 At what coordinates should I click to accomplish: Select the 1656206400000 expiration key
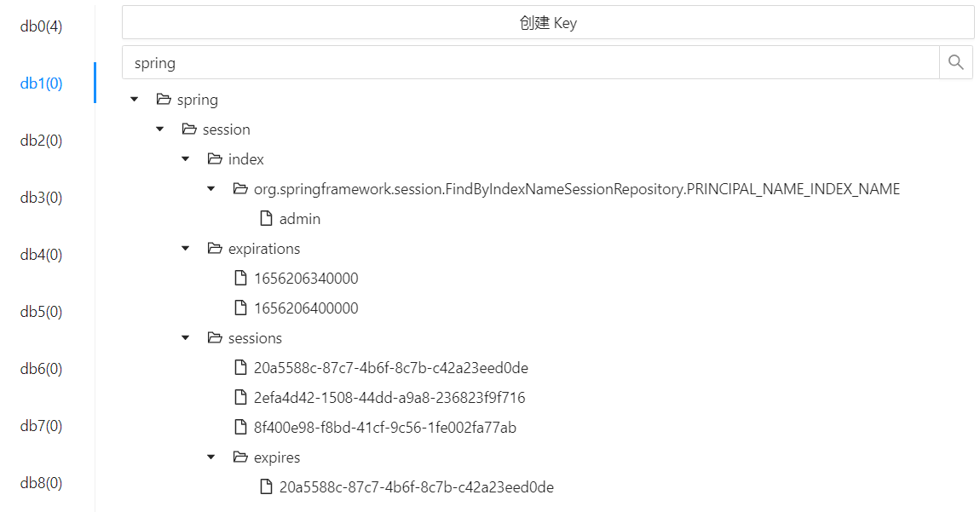pyautogui.click(x=306, y=308)
